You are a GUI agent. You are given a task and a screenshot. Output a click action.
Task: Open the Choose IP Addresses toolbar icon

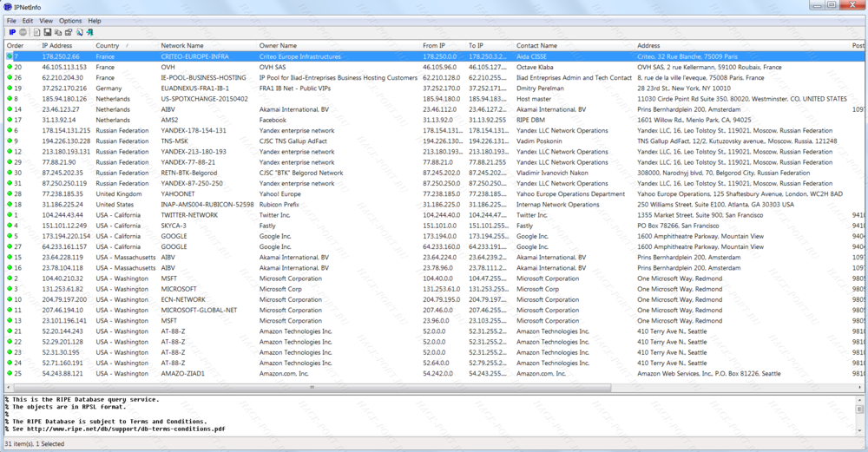click(x=12, y=33)
